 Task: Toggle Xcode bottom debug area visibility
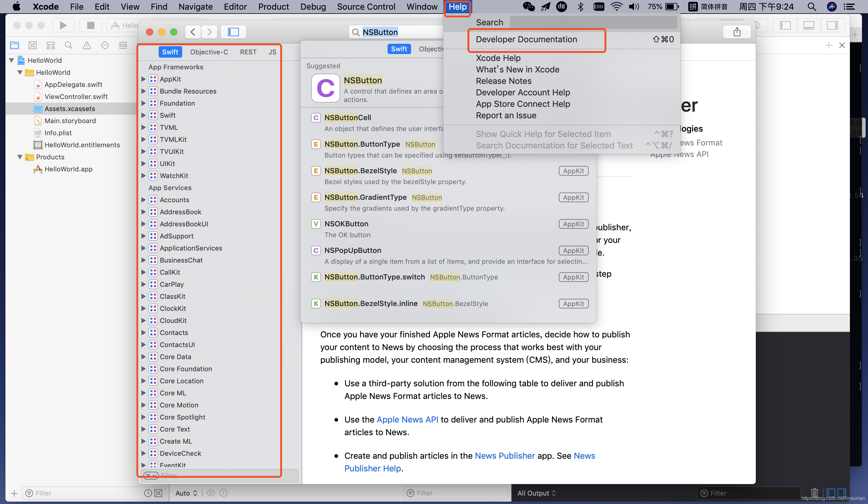coord(808,25)
